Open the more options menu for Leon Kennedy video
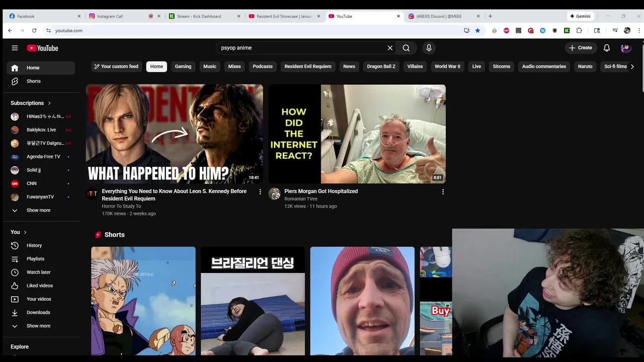This screenshot has width=644, height=362. [260, 192]
